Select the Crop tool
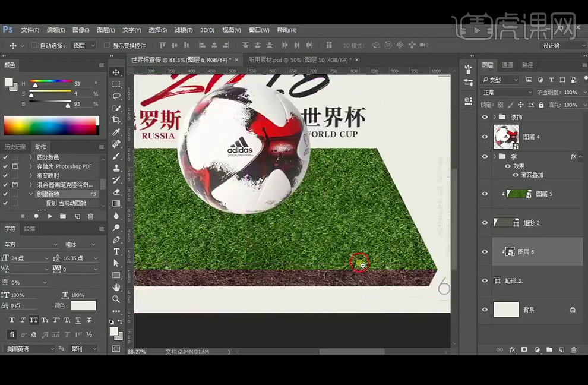The image size is (588, 385). (x=116, y=119)
